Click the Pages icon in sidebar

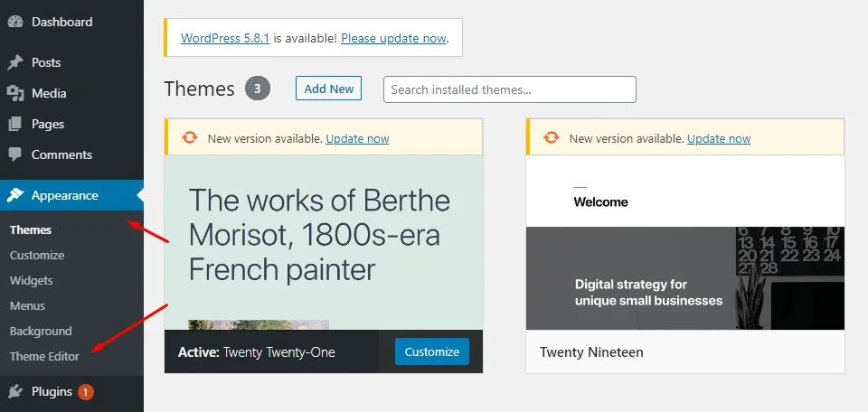pyautogui.click(x=15, y=125)
